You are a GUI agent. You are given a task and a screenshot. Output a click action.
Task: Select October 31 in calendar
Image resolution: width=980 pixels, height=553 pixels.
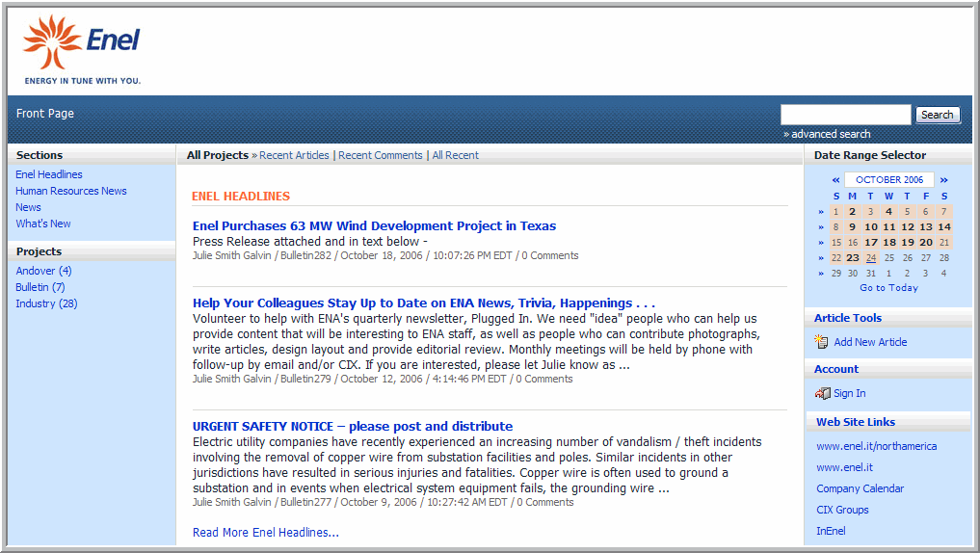871,273
